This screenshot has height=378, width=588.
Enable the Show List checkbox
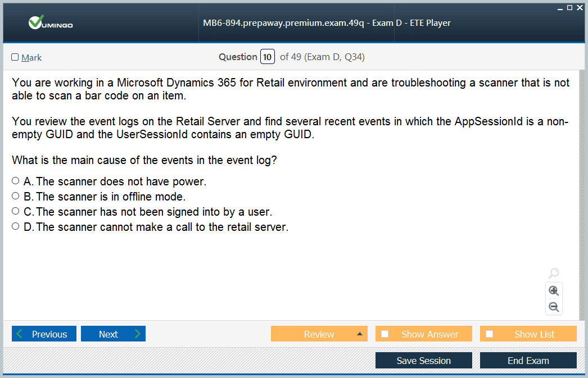pyautogui.click(x=490, y=334)
